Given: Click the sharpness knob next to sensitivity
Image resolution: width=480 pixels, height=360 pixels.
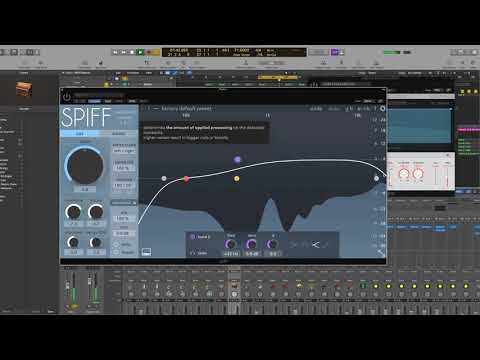Looking at the screenshot, I should (96, 212).
